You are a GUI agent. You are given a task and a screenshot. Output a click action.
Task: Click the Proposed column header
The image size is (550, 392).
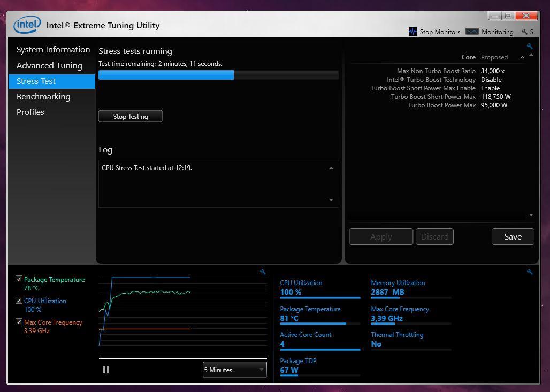pos(494,57)
